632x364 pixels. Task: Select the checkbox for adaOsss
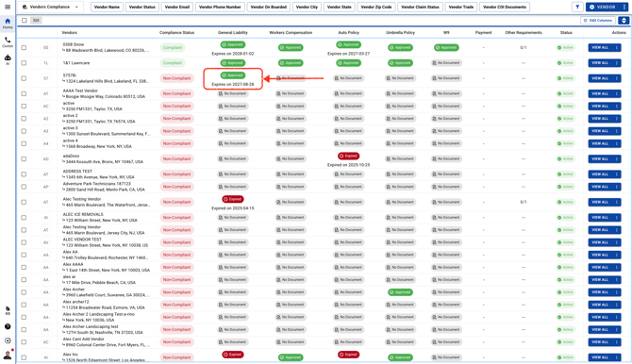point(24,158)
